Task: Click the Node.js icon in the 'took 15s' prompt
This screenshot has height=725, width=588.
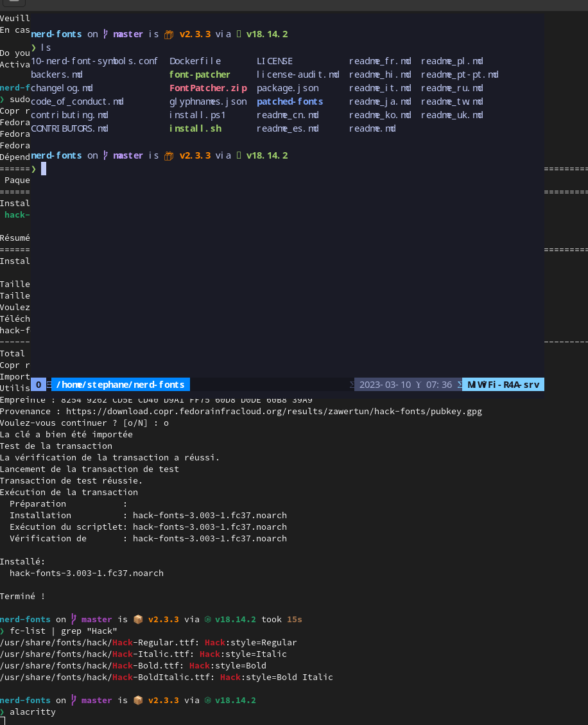Action: click(x=208, y=620)
